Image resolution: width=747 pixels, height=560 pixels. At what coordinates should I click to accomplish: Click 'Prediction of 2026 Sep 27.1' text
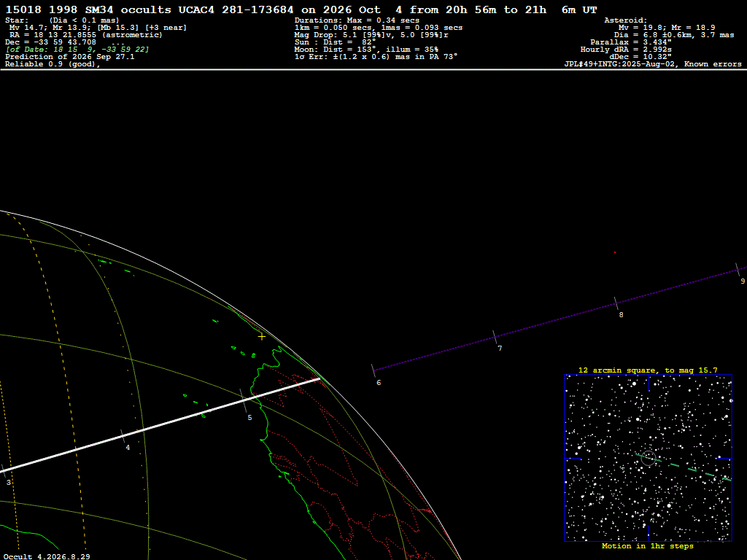pos(70,57)
